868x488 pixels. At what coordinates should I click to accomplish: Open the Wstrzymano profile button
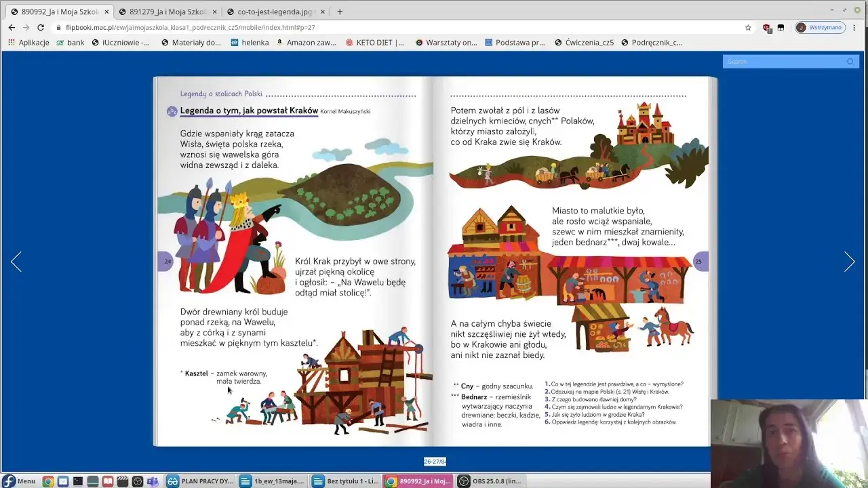point(820,28)
